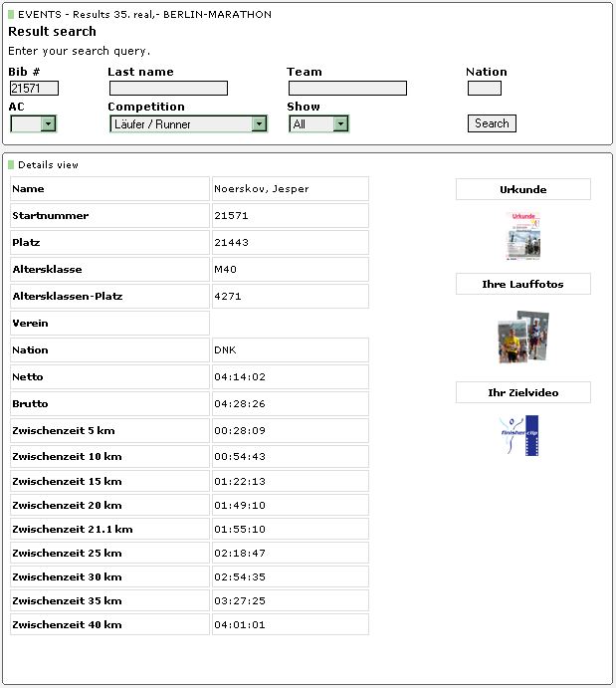Click the Ihre Lauffotos heading button
This screenshot has height=688, width=616.
coord(523,284)
